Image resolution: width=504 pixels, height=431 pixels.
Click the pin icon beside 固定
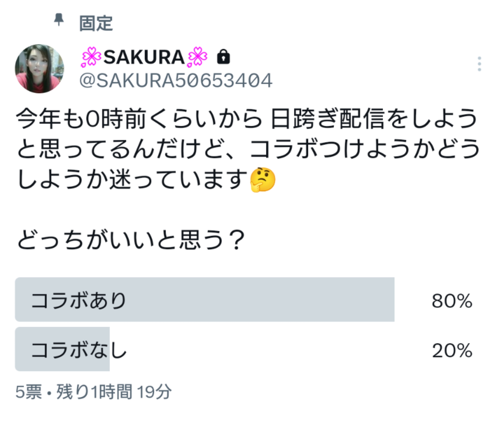click(x=59, y=20)
